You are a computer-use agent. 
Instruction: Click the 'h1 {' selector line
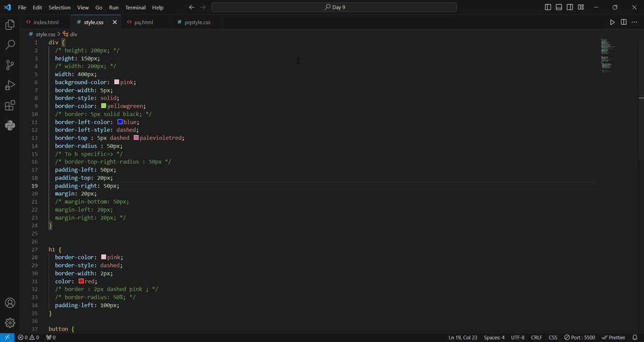(55, 249)
